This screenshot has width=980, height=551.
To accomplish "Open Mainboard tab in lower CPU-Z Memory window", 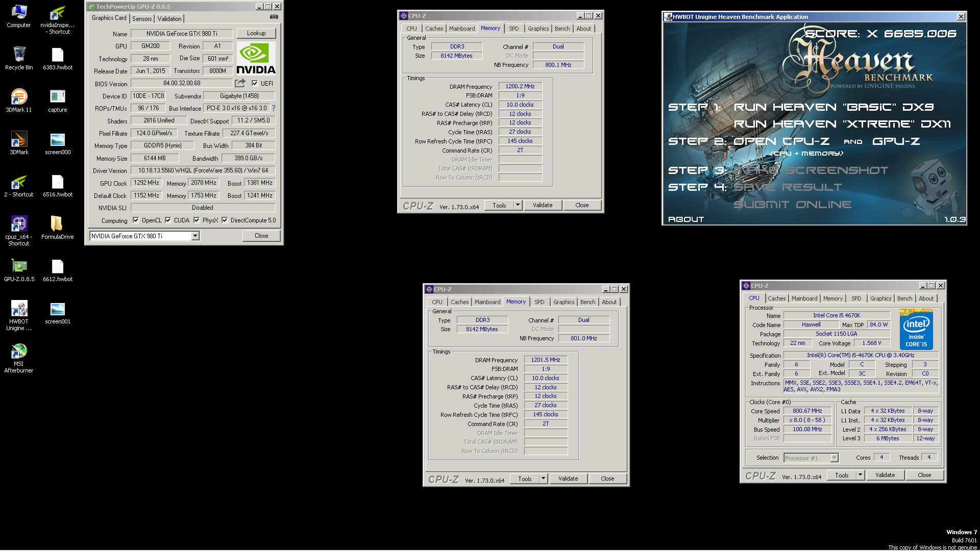I will pyautogui.click(x=487, y=302).
